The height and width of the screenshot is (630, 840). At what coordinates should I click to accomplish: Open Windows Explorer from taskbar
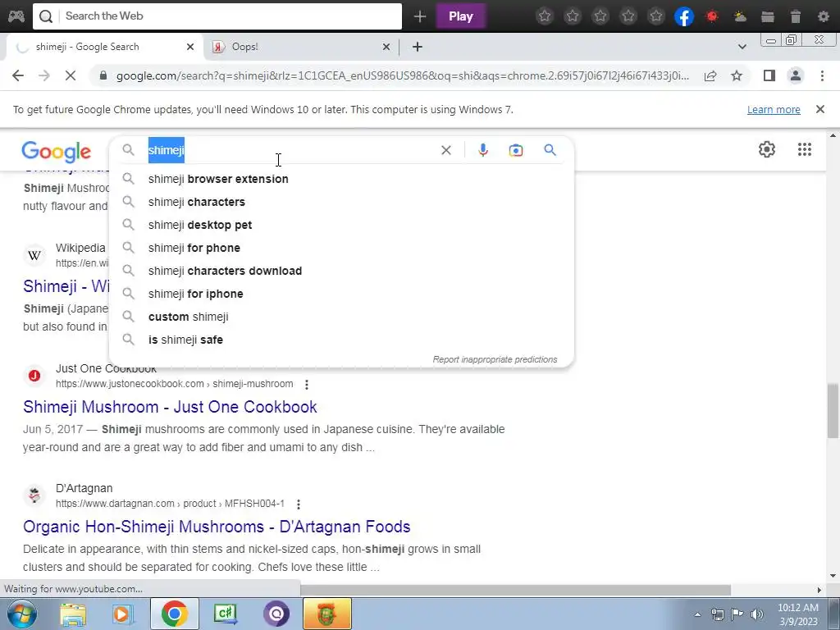pos(73,614)
